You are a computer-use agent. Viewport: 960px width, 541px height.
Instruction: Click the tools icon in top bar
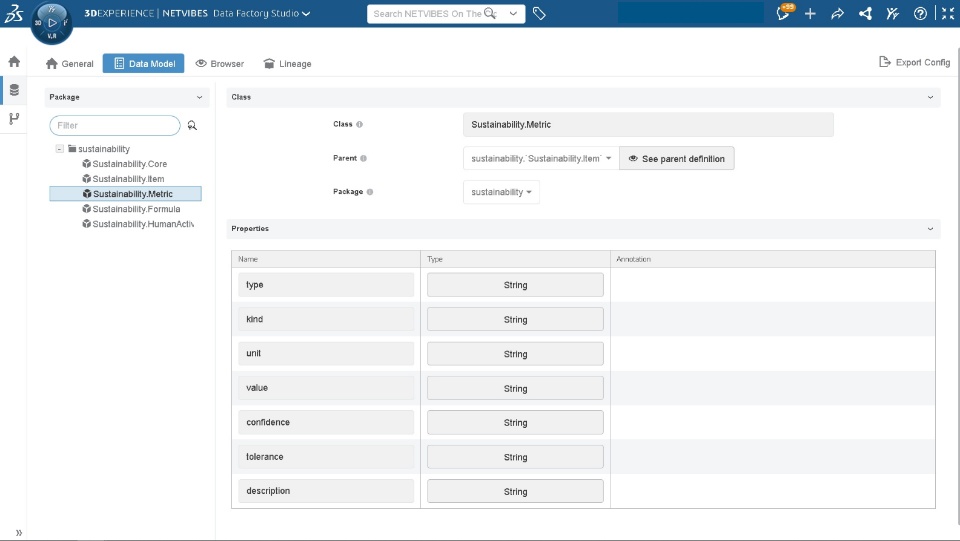tap(893, 13)
